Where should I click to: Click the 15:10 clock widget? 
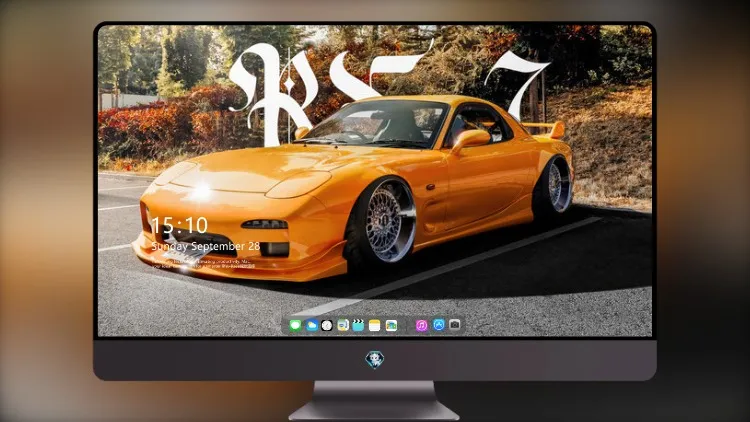tap(180, 225)
